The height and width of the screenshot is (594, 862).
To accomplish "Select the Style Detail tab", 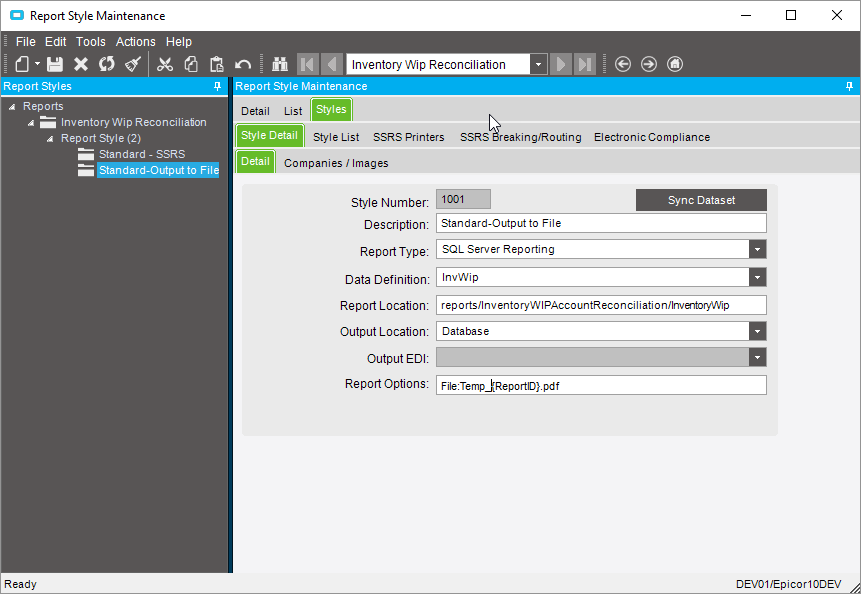I will [x=269, y=136].
